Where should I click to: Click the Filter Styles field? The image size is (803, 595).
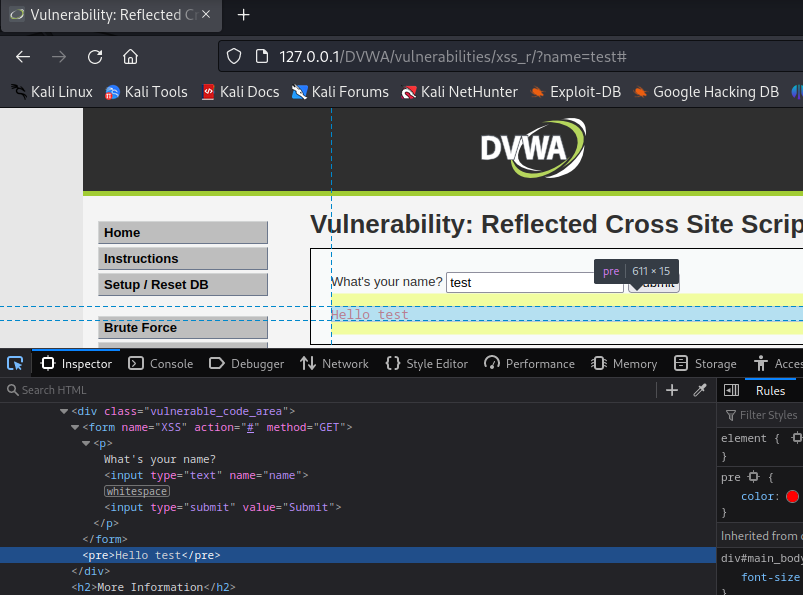tap(763, 415)
